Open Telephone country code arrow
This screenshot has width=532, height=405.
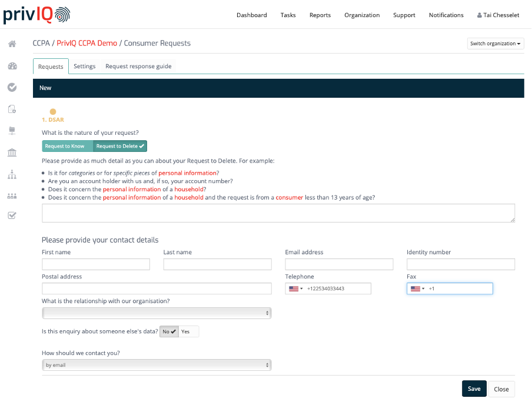tap(301, 288)
